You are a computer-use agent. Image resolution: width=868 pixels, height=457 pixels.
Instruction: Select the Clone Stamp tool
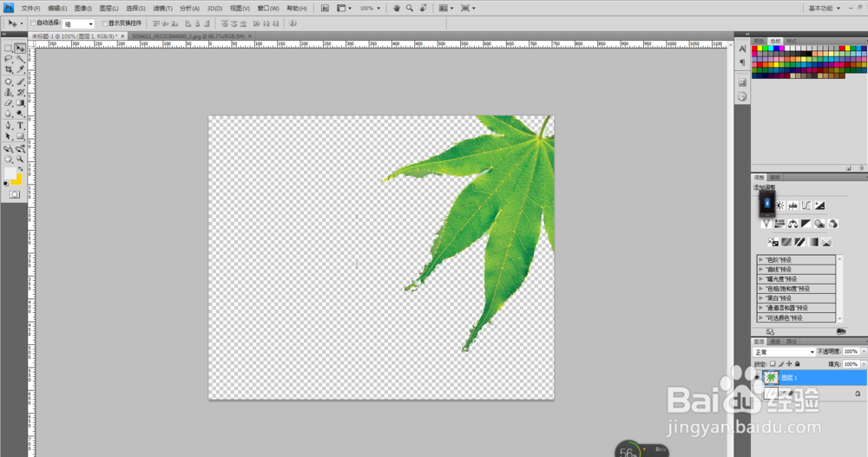point(9,93)
